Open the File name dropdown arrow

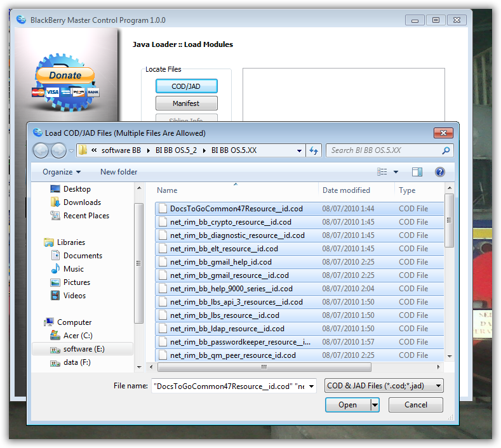click(x=311, y=386)
